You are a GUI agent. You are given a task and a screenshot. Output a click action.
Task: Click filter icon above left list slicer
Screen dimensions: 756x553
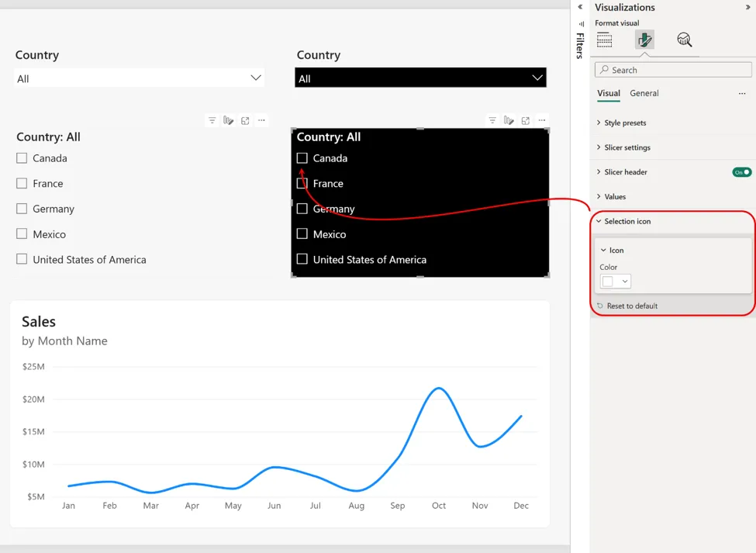(212, 120)
